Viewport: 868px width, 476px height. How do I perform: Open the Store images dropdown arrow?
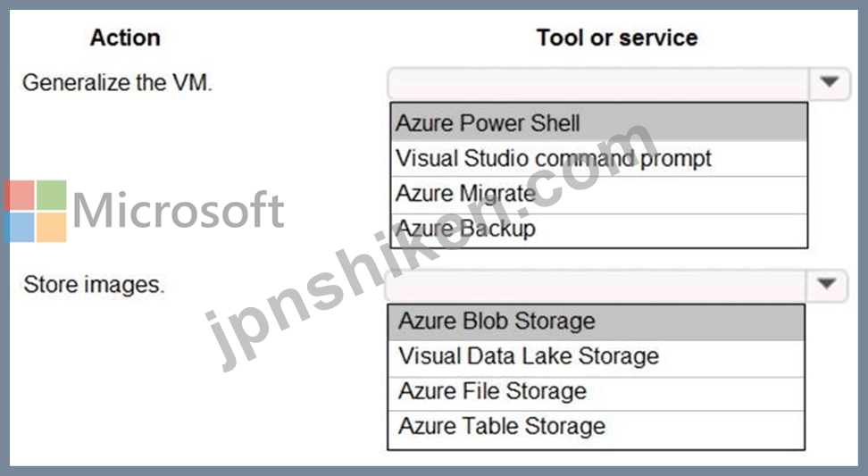point(827,285)
